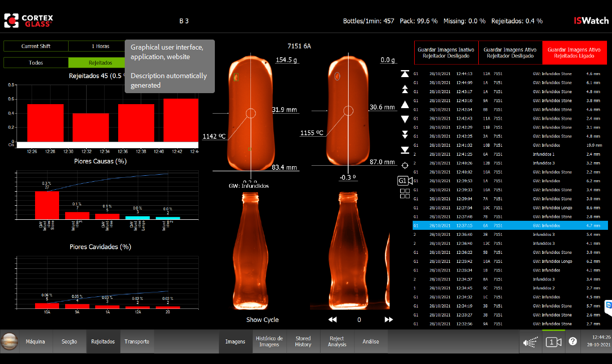Enable Guardar Imagens Inativo Rejeitador Desligado
The width and height of the screenshot is (612, 364).
[x=446, y=53]
